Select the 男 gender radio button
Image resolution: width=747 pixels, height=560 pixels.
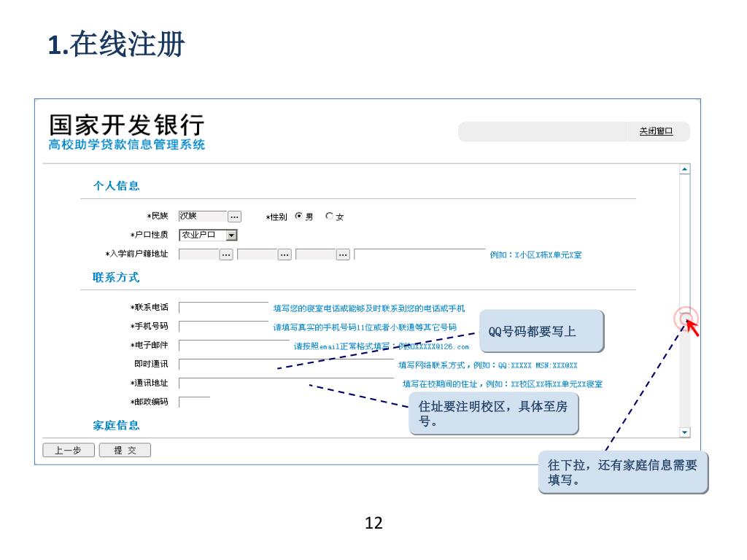(299, 217)
